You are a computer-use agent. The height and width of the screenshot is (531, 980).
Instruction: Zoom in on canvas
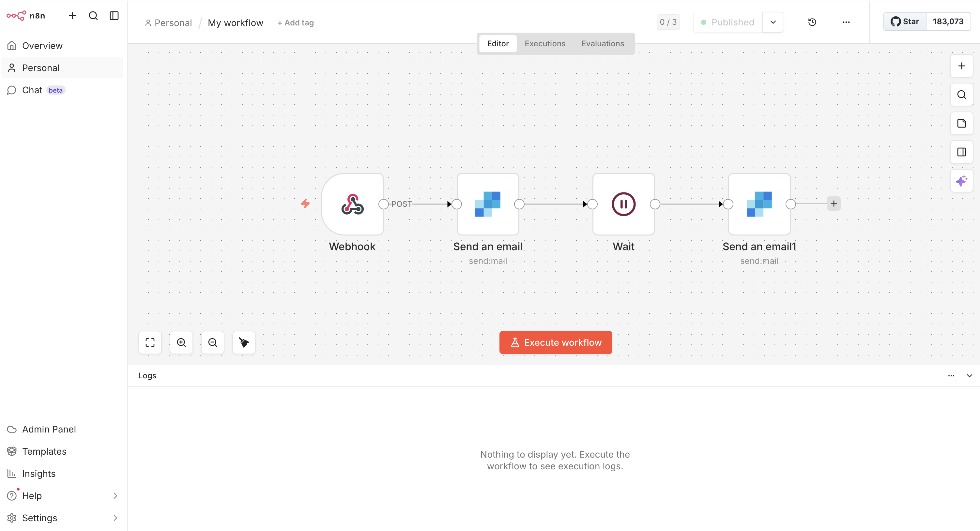(181, 343)
